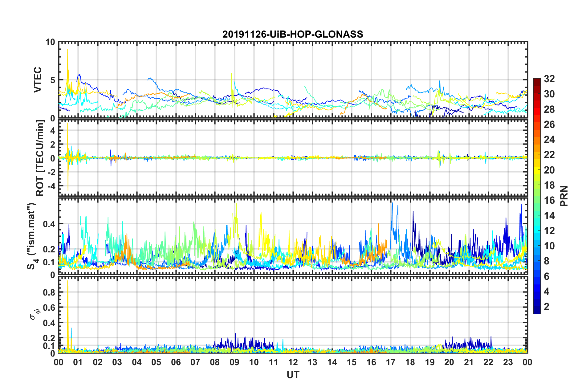Click colorbar tick value 28
586x392 pixels.
[549, 109]
